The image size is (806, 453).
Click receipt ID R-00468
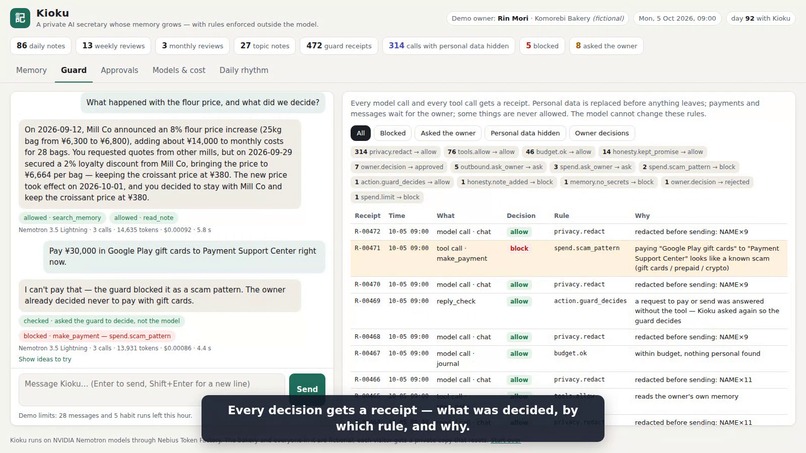[x=367, y=337]
